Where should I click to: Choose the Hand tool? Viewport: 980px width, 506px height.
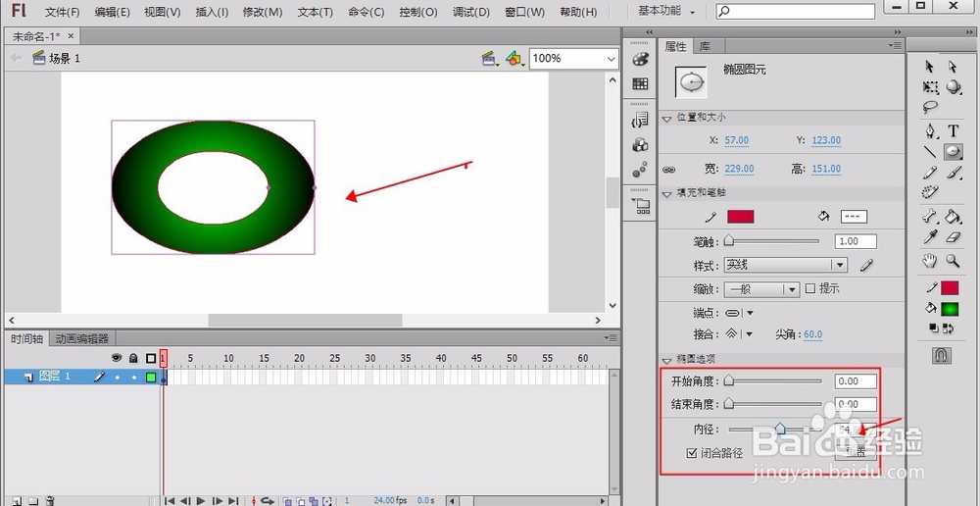pos(930,261)
